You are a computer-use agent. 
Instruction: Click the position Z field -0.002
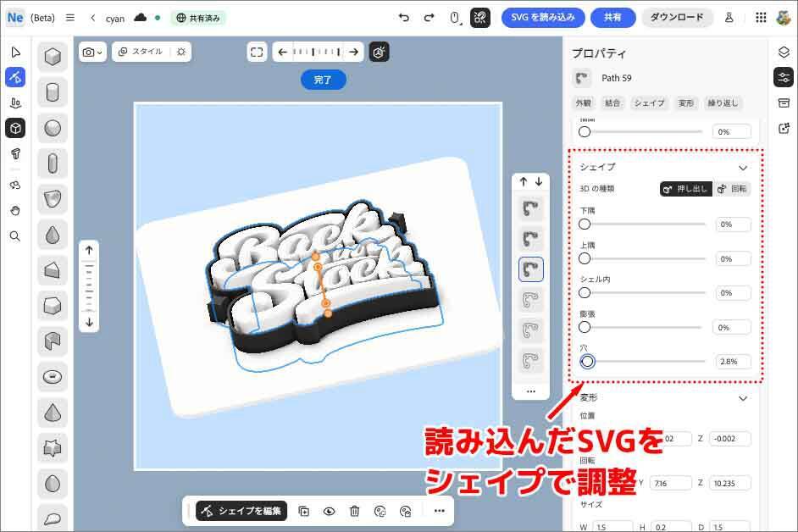729,438
